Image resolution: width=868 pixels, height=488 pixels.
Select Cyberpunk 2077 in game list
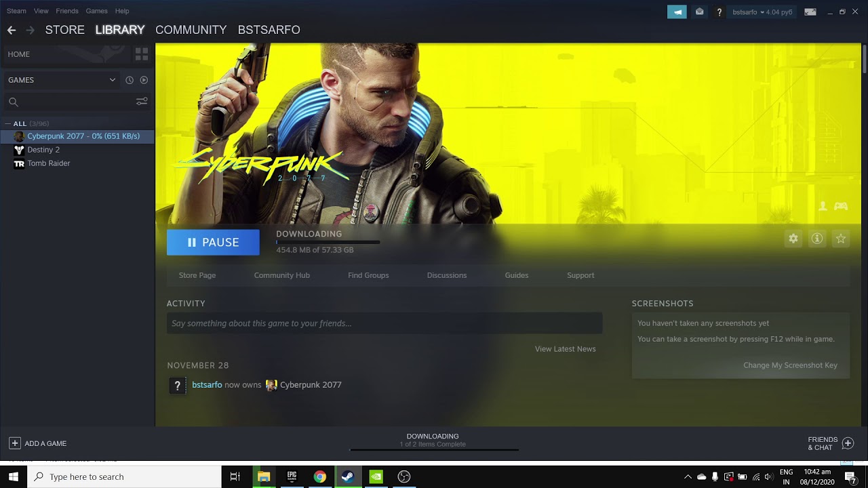(77, 136)
